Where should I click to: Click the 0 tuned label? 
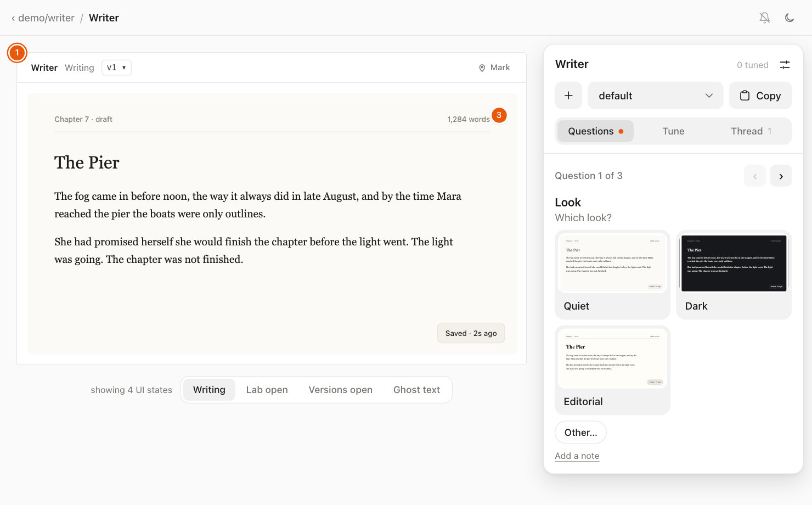(x=753, y=65)
